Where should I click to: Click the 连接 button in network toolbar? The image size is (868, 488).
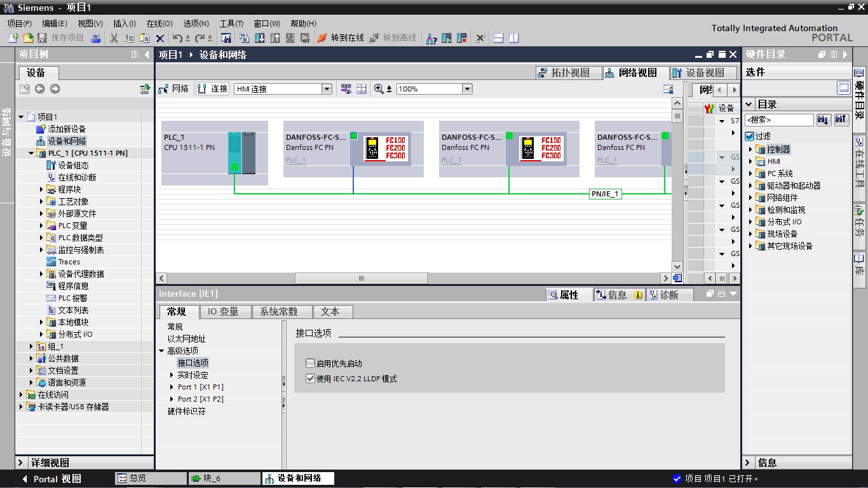pyautogui.click(x=212, y=89)
